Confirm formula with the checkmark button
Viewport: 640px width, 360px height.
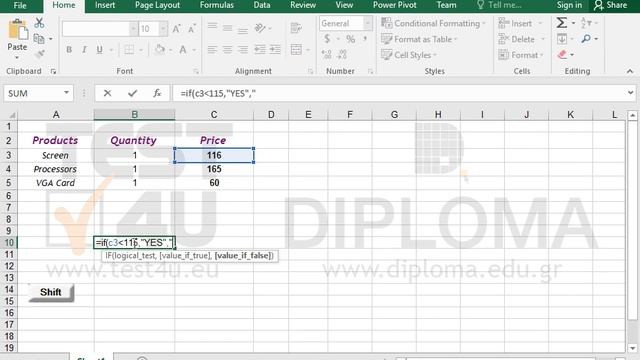132,93
